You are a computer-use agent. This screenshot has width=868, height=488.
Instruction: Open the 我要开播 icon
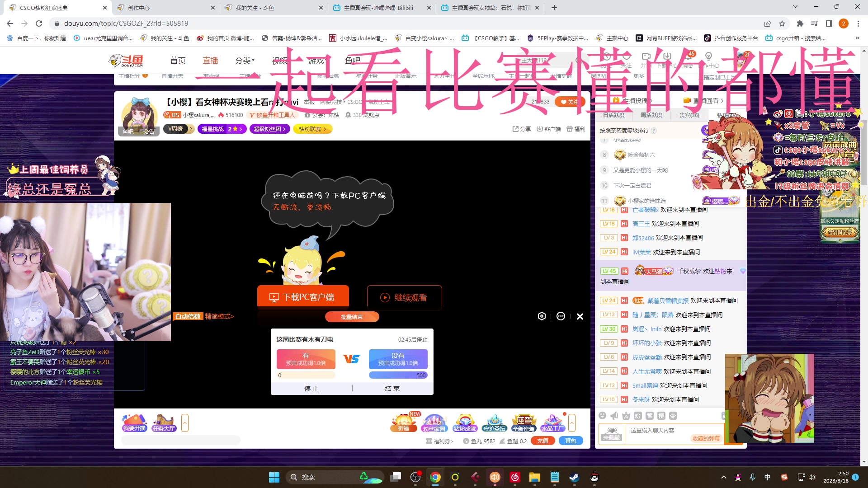134,423
